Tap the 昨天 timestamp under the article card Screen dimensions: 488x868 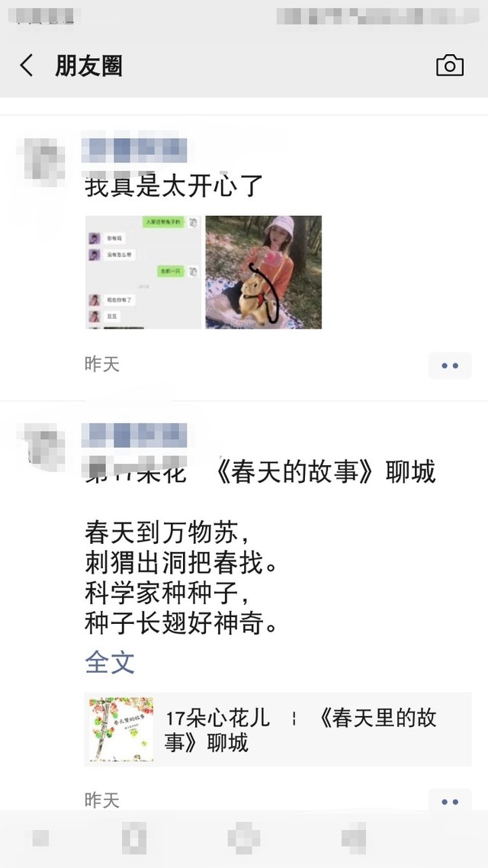tap(102, 800)
